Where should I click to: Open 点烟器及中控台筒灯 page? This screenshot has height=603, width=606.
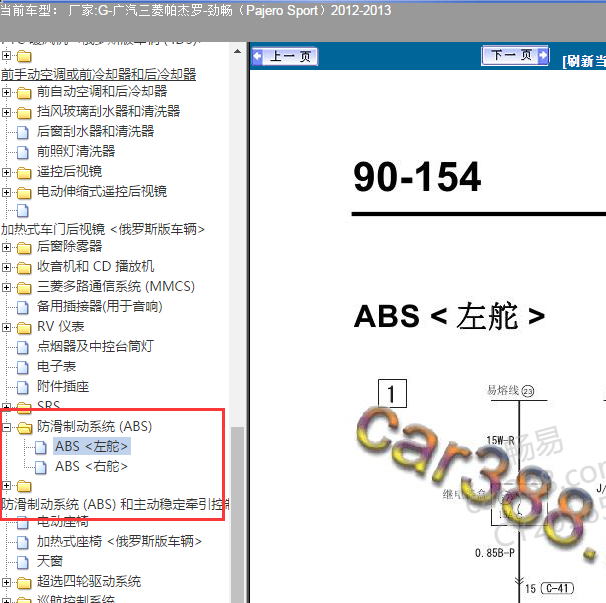[x=95, y=346]
